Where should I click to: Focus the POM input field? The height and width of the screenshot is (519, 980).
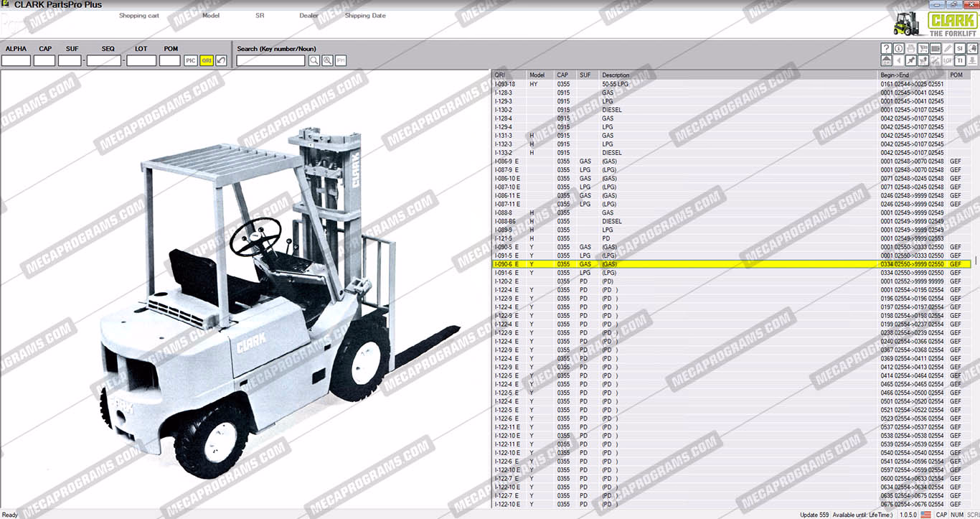click(x=170, y=61)
